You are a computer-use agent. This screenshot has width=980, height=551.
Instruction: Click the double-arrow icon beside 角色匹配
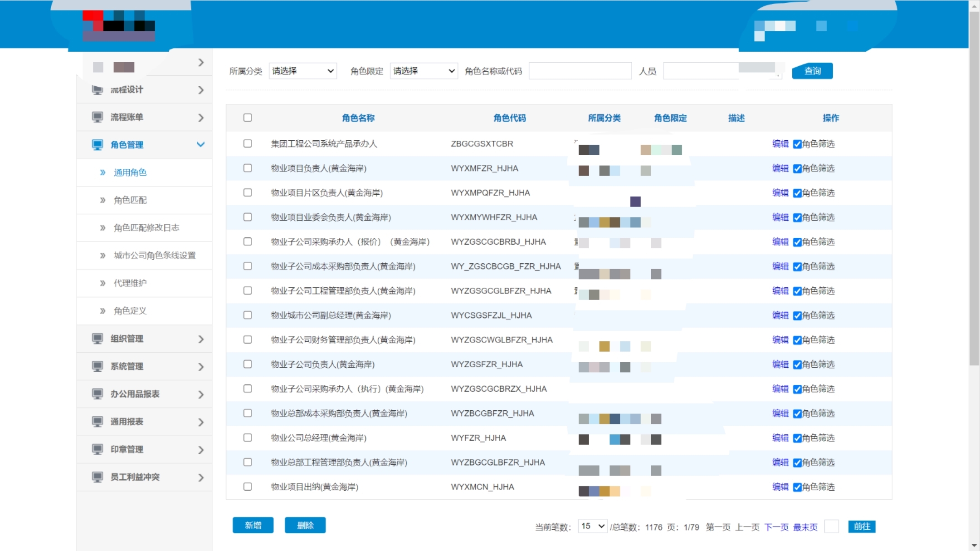[x=102, y=200]
